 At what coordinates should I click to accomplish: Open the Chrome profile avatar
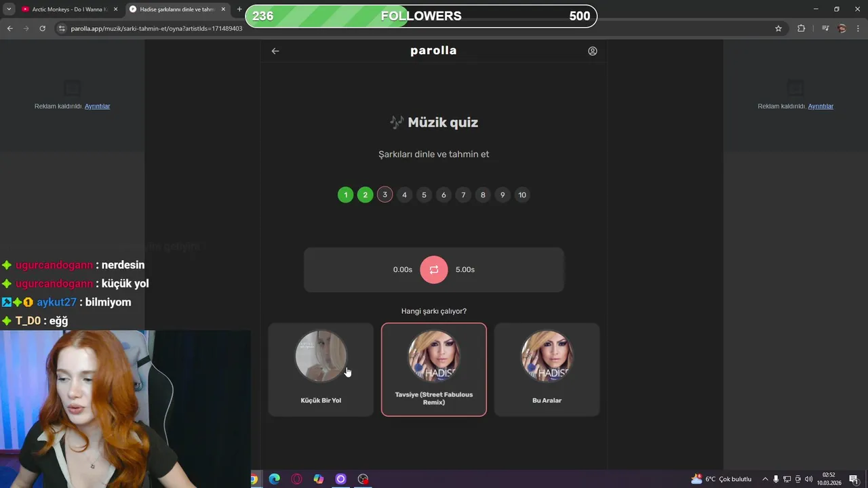[x=842, y=28]
